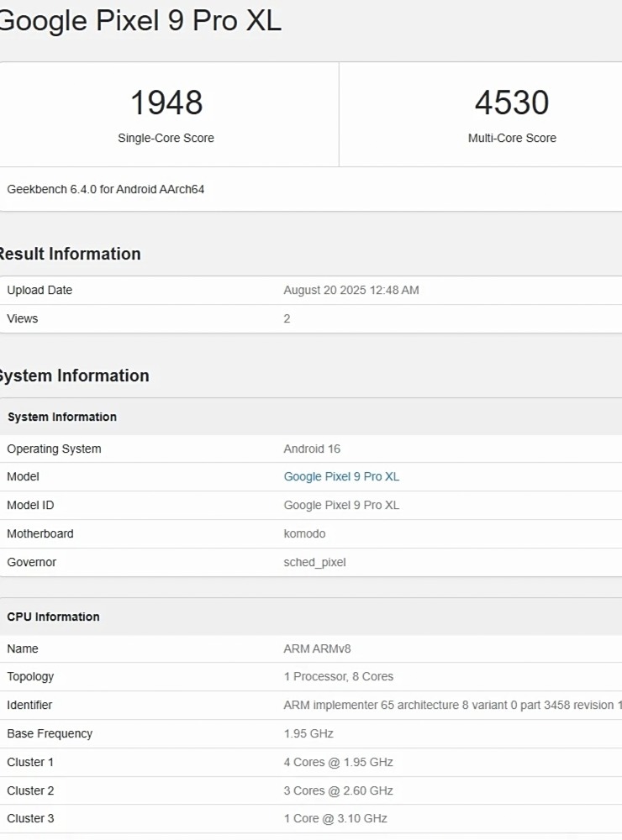The width and height of the screenshot is (622, 840).
Task: Click the upload date August 20 2025 12:48 AM
Action: [x=351, y=291]
